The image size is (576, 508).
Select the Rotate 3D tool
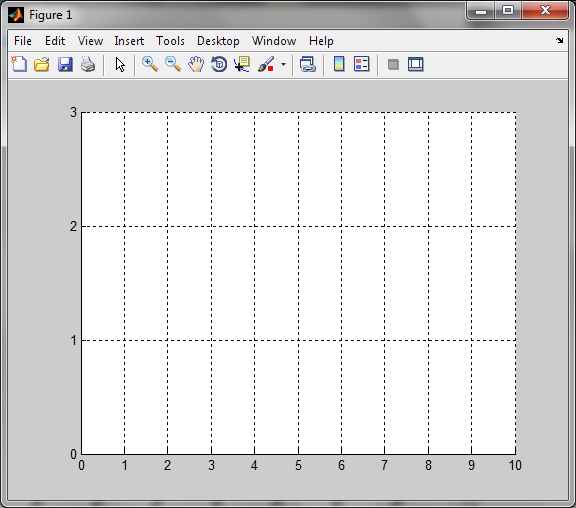click(x=219, y=64)
